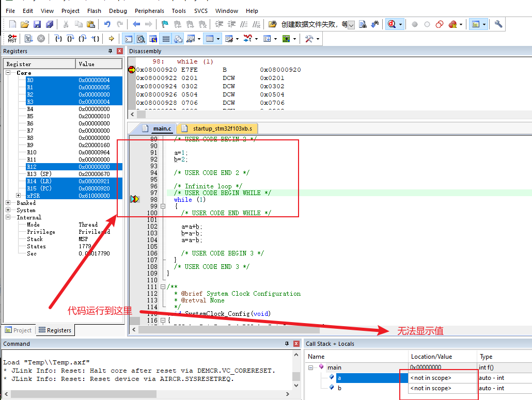
Task: Collapse the main entry in Call Stack
Action: (310, 367)
